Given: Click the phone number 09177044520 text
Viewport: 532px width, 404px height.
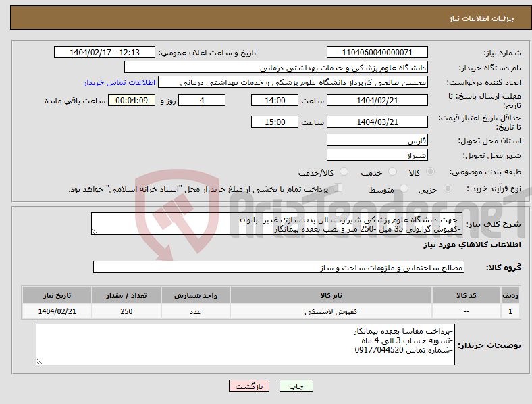Looking at the screenshot, I should tap(379, 350).
